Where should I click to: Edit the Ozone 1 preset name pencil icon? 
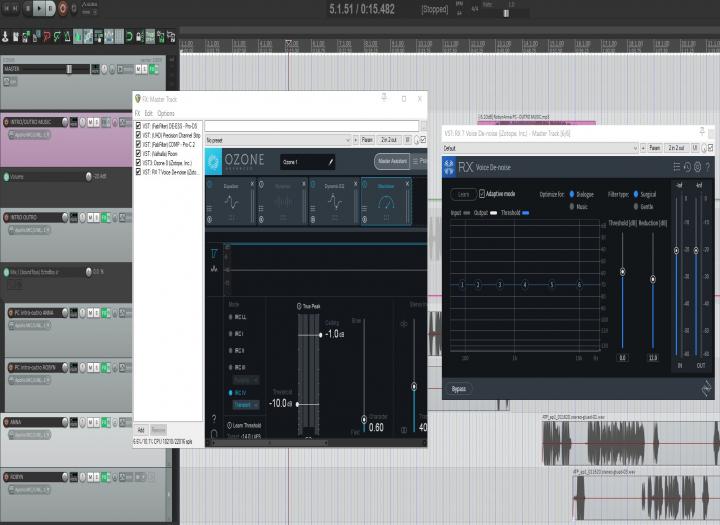[x=331, y=162]
